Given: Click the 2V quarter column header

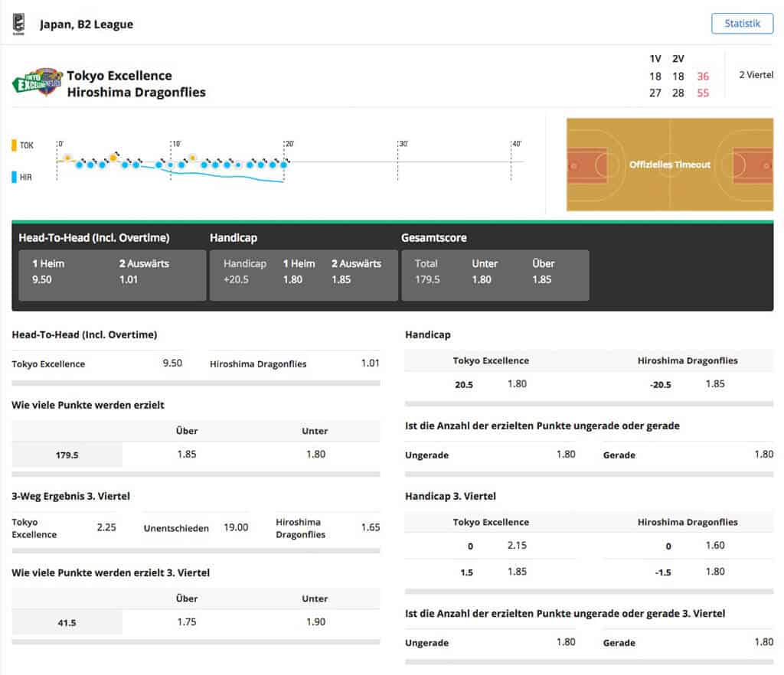Looking at the screenshot, I should (678, 59).
